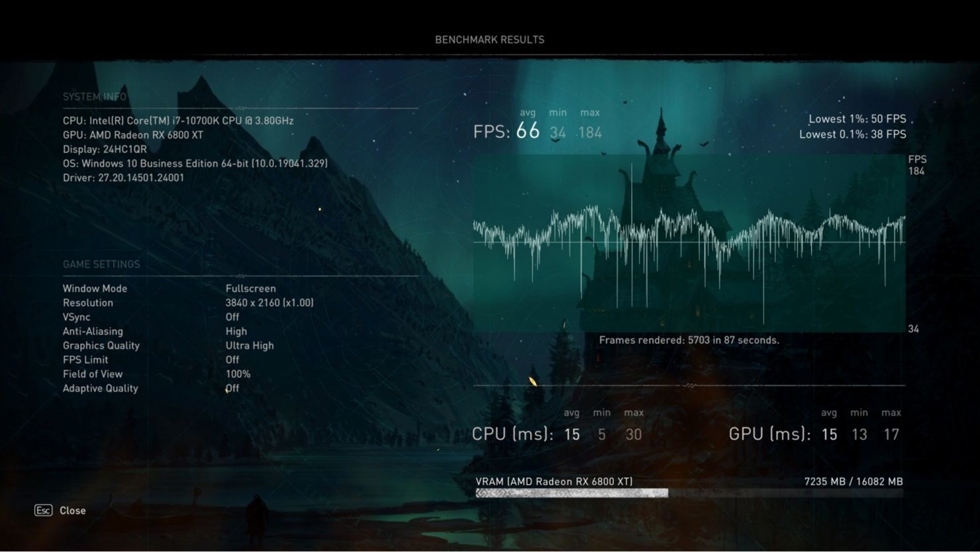Click the Off value next to VSync
The image size is (980, 552).
click(x=232, y=317)
